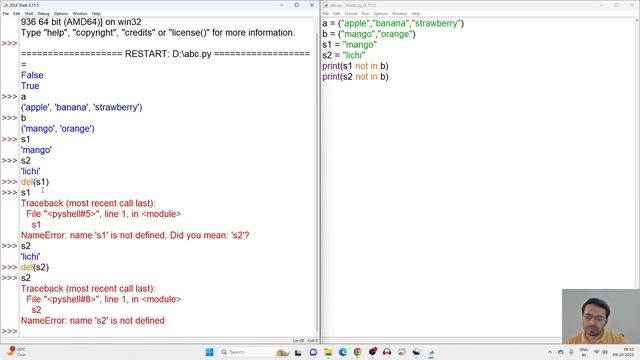Minimize the IDLE Shell window
This screenshot has width=640, height=360.
coord(282,5)
